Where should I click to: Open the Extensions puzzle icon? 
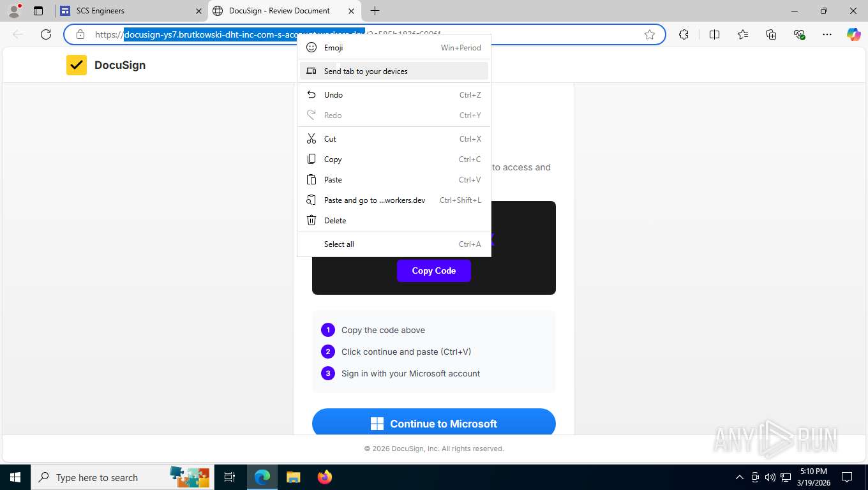point(684,34)
